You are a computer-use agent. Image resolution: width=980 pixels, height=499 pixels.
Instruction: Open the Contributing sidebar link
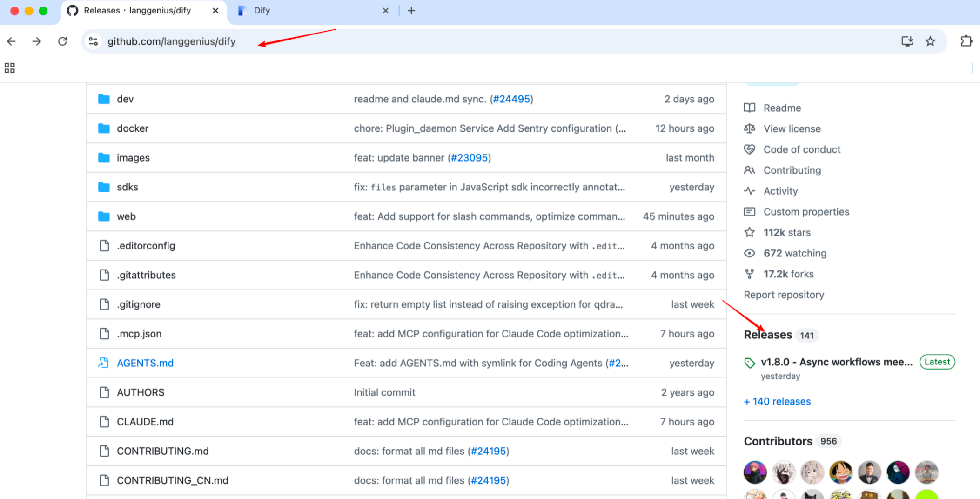792,170
